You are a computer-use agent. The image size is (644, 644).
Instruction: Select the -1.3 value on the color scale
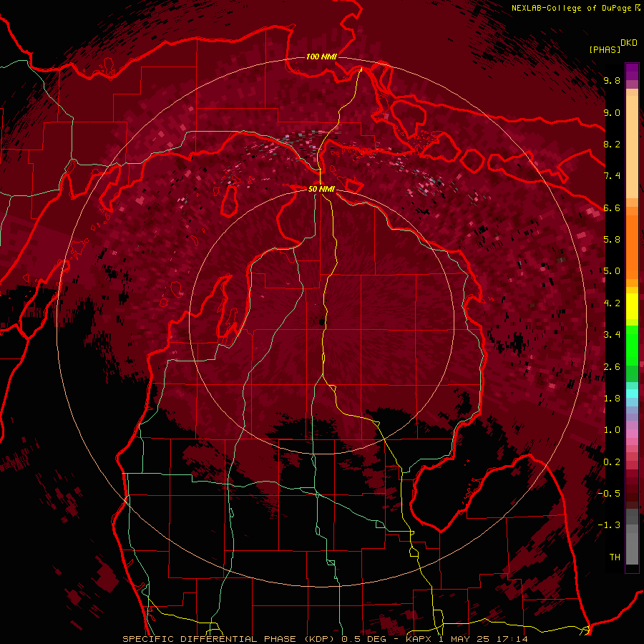609,525
